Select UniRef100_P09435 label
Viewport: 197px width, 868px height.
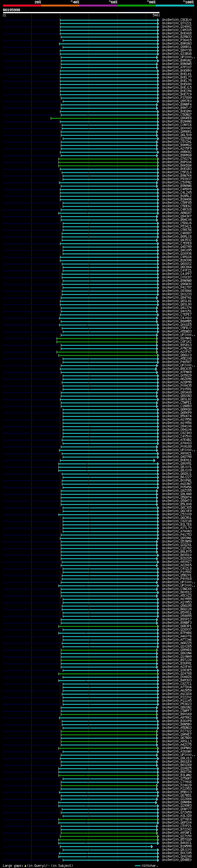click(x=176, y=386)
